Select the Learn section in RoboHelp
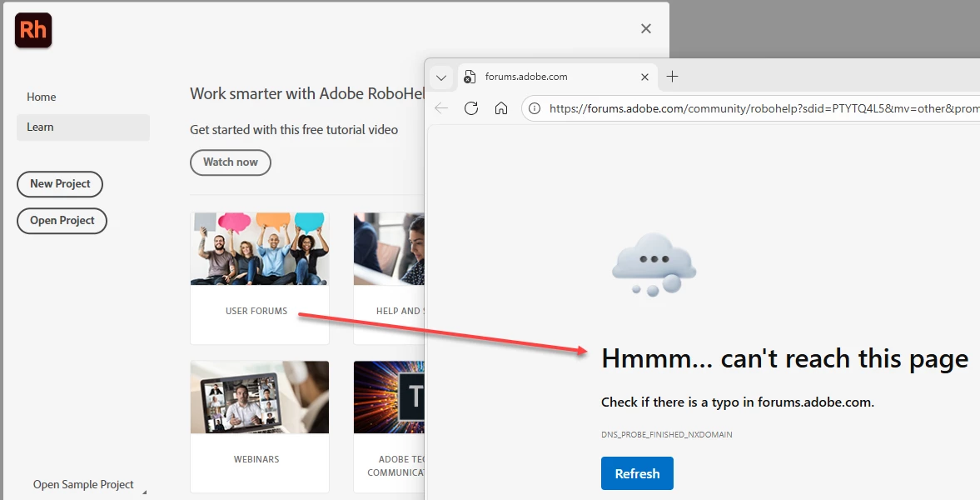 click(83, 127)
